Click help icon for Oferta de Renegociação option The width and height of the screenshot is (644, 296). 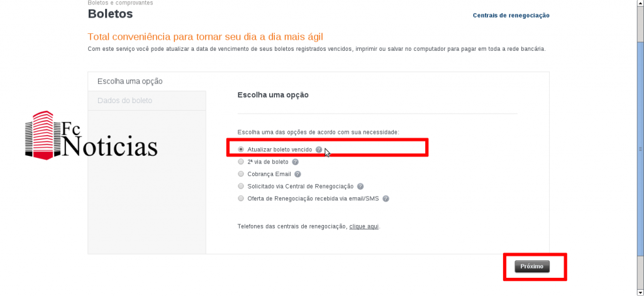386,199
